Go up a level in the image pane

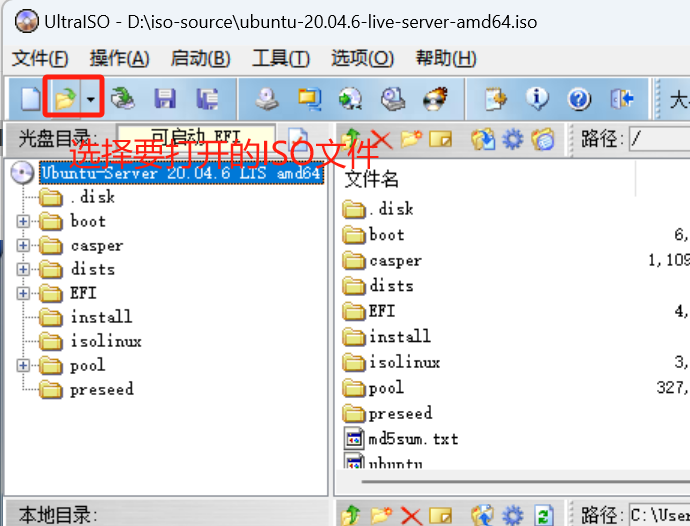pos(351,139)
